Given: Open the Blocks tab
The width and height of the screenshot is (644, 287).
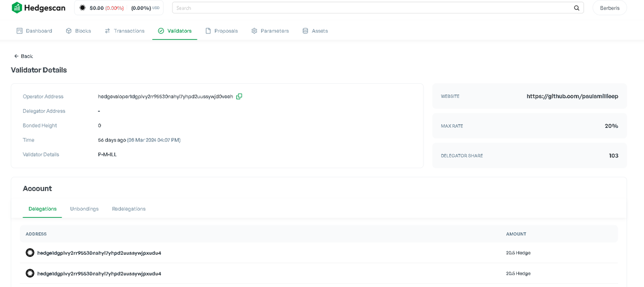Looking at the screenshot, I should [x=78, y=31].
